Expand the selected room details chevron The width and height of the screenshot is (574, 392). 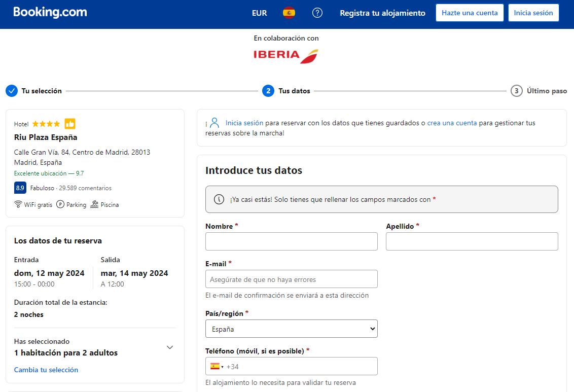[170, 347]
